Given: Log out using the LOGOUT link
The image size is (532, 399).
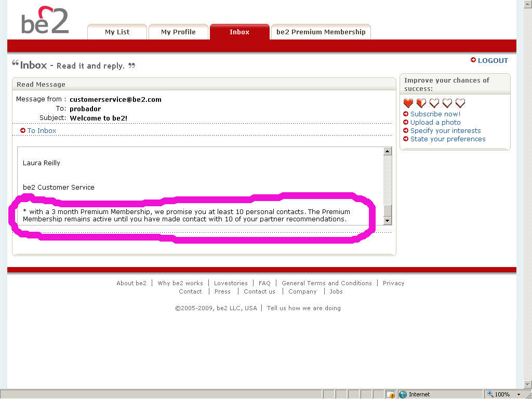Looking at the screenshot, I should coord(493,60).
